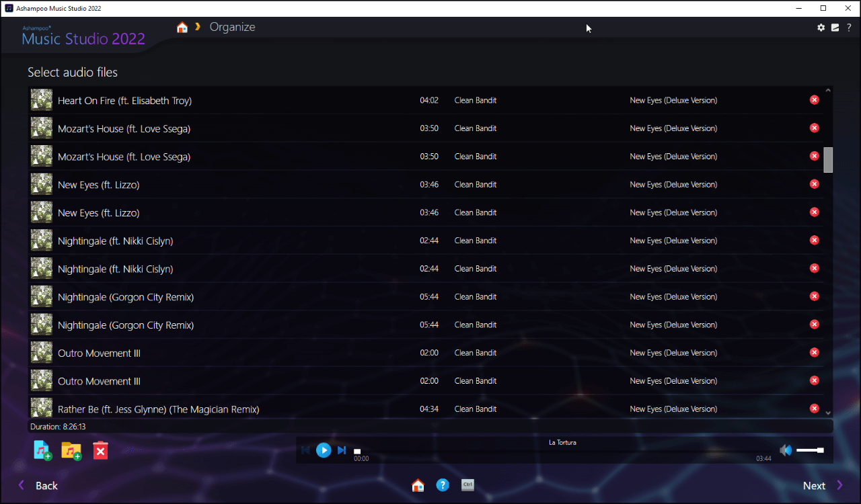This screenshot has width=861, height=504.
Task: Add audio files with the blue file icon
Action: tap(42, 450)
